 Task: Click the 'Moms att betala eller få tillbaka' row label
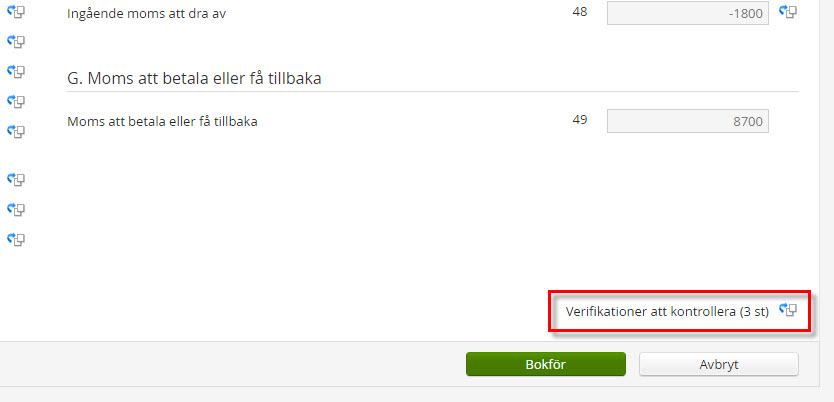[162, 122]
